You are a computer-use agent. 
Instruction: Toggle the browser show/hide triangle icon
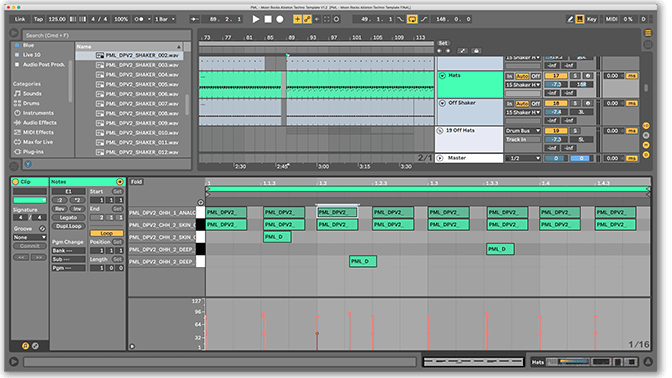[x=14, y=33]
